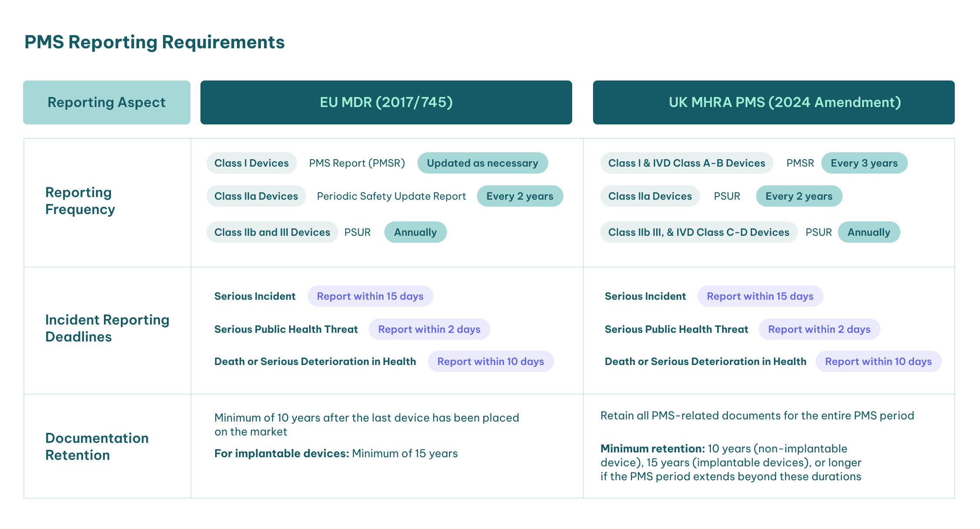Click Report within 2 days in UK column
Image resolution: width=980 pixels, height=529 pixels.
[819, 329]
